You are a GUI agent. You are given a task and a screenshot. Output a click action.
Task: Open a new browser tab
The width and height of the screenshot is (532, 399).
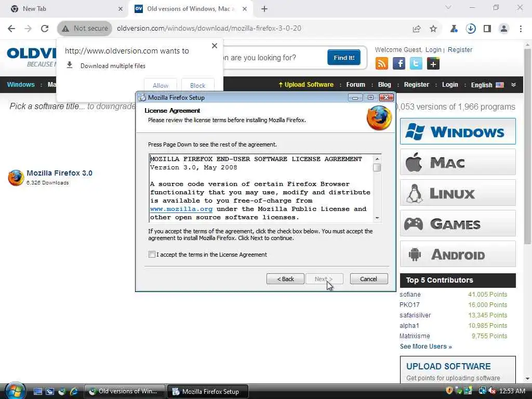pyautogui.click(x=264, y=9)
